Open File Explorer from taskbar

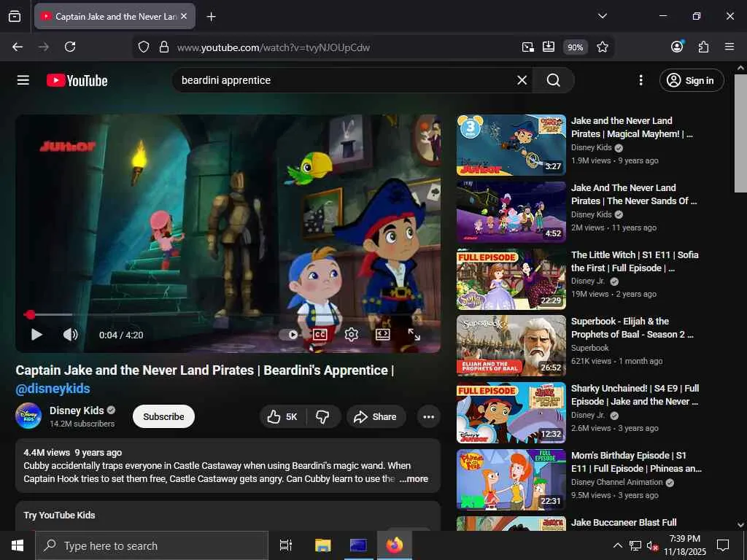tap(322, 545)
